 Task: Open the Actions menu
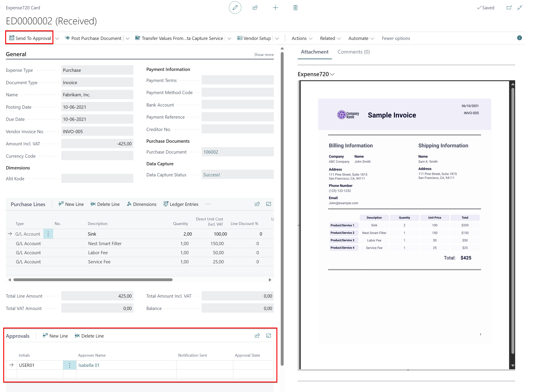coord(302,38)
